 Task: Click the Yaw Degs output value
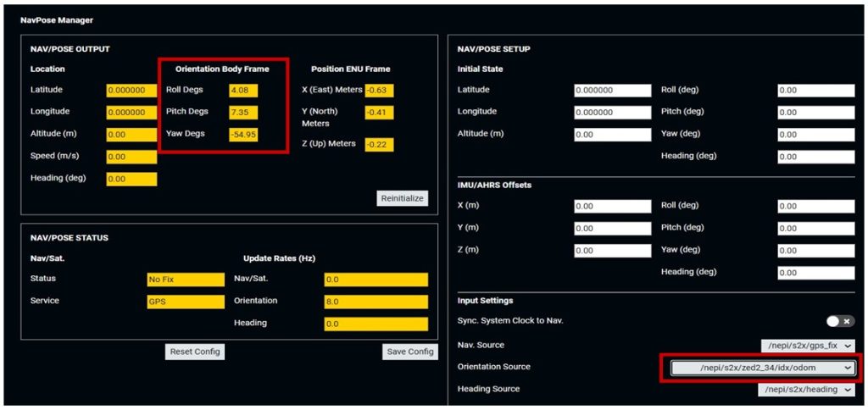243,134
